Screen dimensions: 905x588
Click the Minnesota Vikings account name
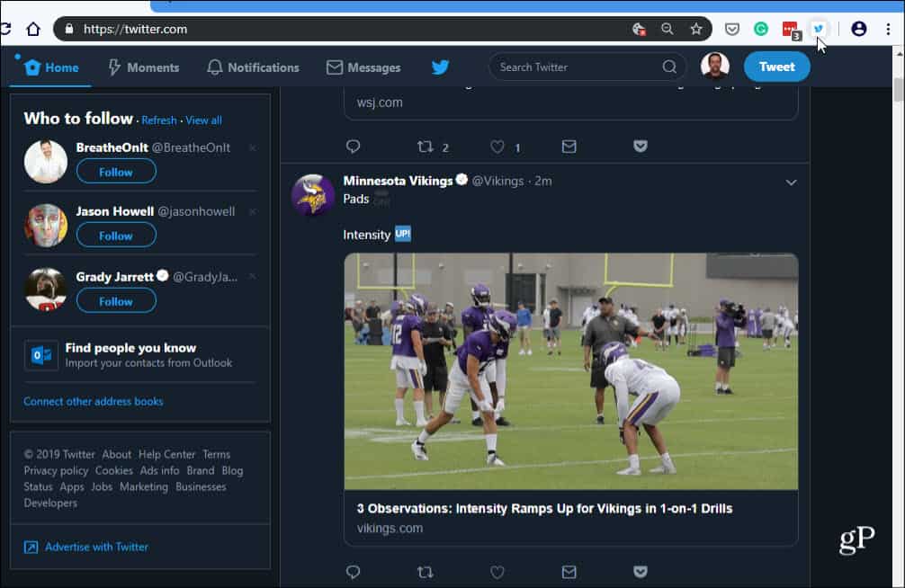[398, 181]
